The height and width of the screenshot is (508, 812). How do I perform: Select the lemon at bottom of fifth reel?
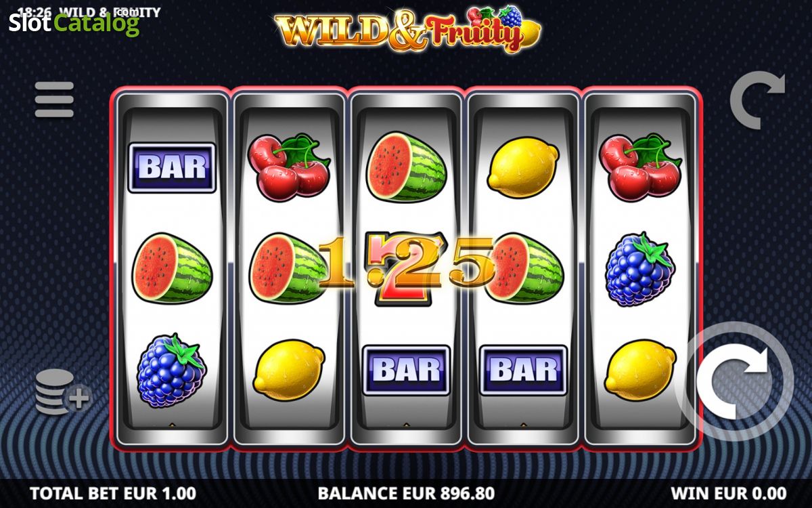pyautogui.click(x=640, y=370)
